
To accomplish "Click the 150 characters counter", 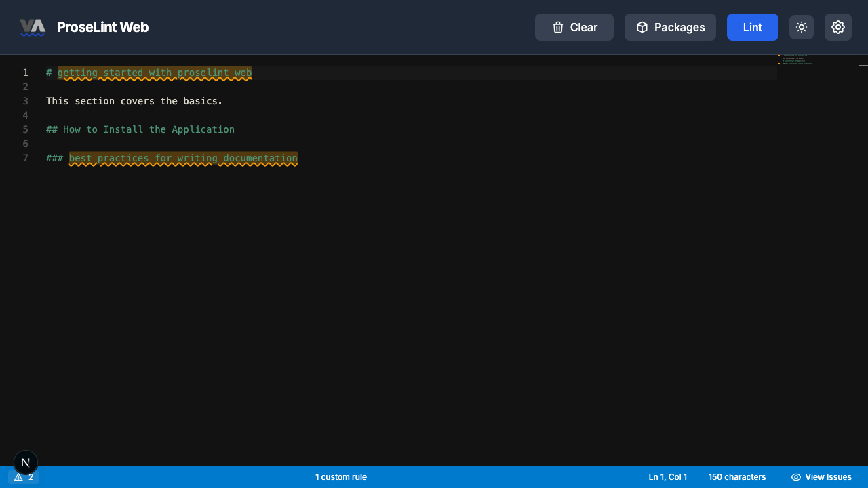I will [736, 477].
